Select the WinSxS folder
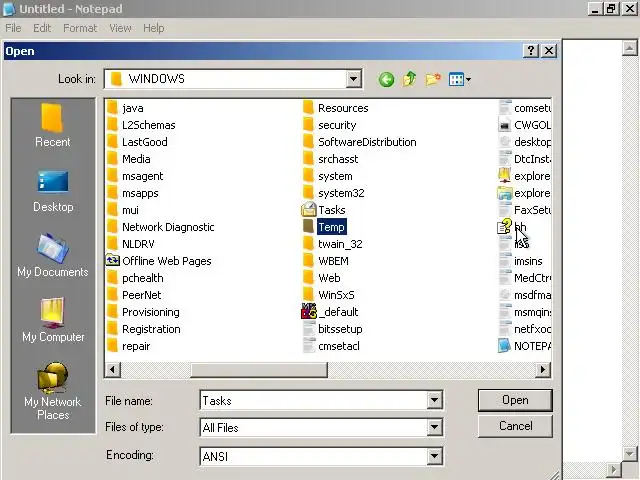Screen dimensions: 640x480 point(328,295)
